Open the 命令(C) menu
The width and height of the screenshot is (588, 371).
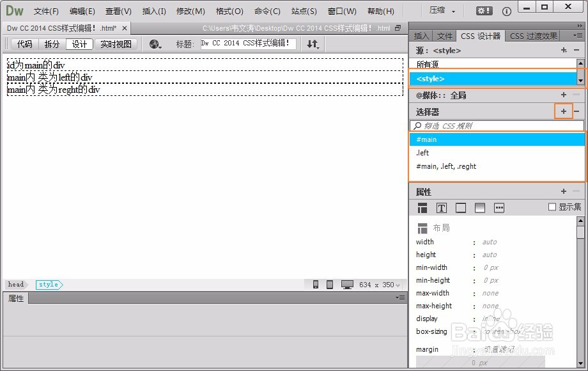point(267,12)
